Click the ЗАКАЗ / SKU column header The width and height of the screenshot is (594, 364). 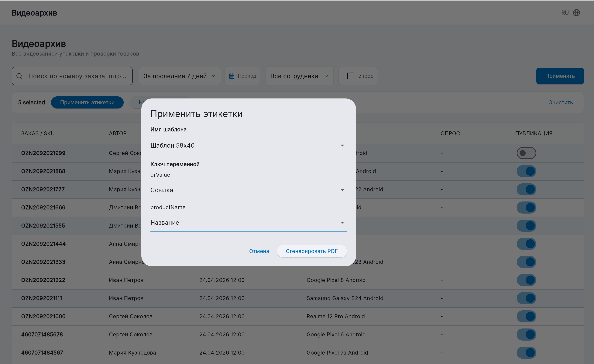pos(38,133)
